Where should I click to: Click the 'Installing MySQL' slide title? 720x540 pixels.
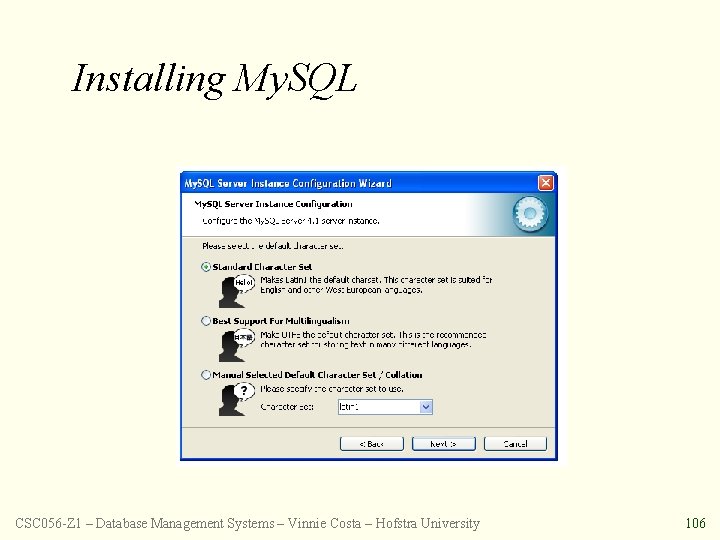[x=214, y=79]
